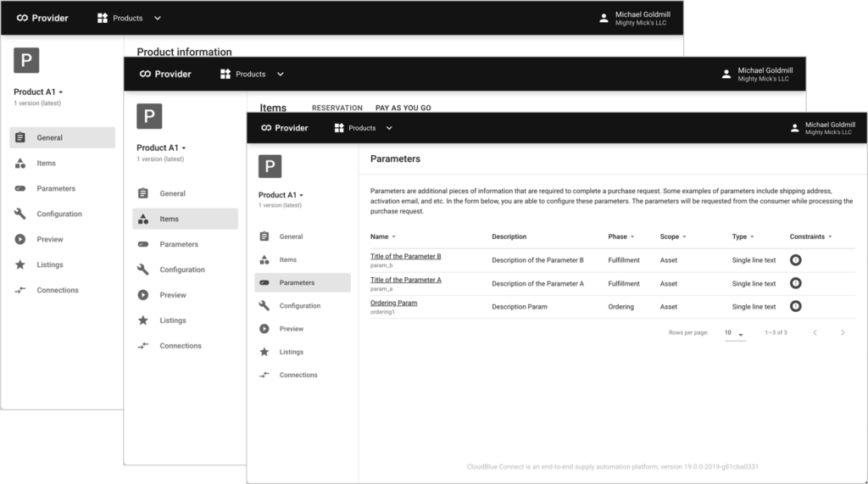
Task: Click the Listings star icon in the back window
Action: pos(20,264)
